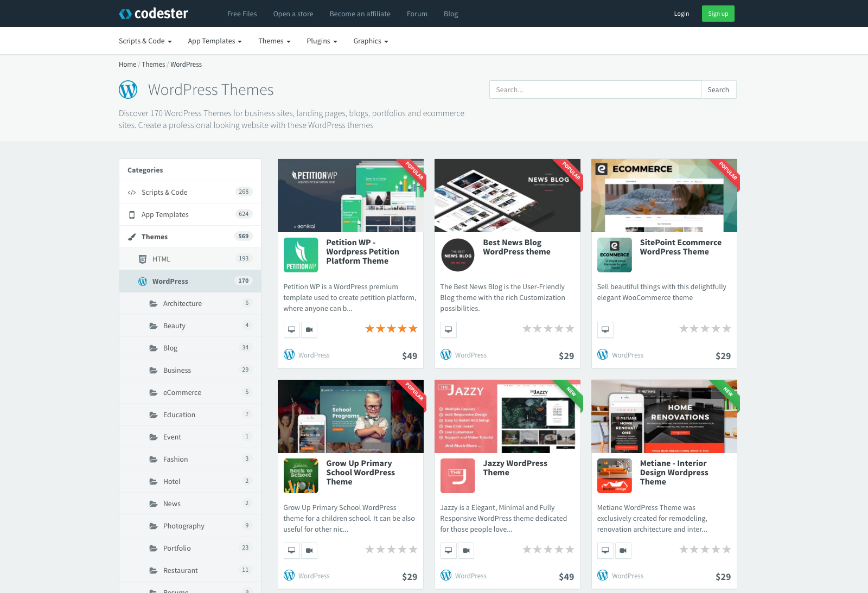
Task: Open the Plugins dropdown menu
Action: tap(322, 41)
